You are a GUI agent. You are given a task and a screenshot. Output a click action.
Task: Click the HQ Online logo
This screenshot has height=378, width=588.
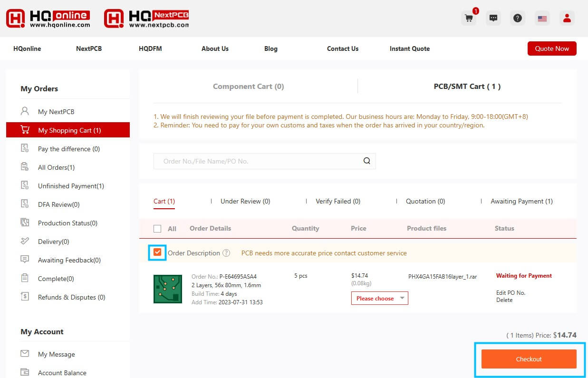click(48, 18)
